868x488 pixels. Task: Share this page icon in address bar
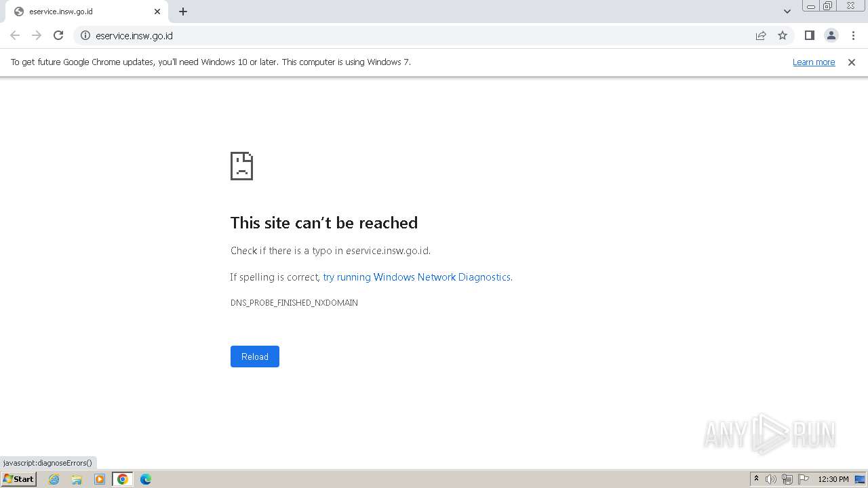[761, 35]
